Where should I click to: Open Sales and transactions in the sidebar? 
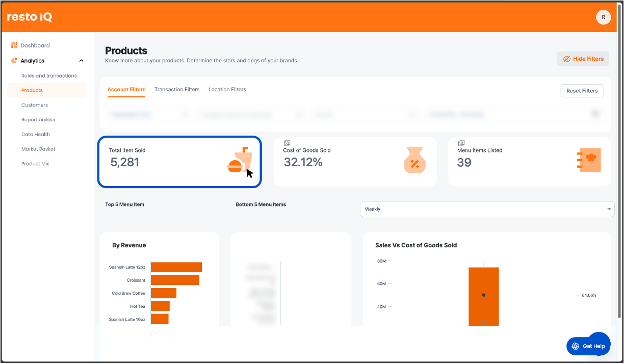pyautogui.click(x=49, y=75)
